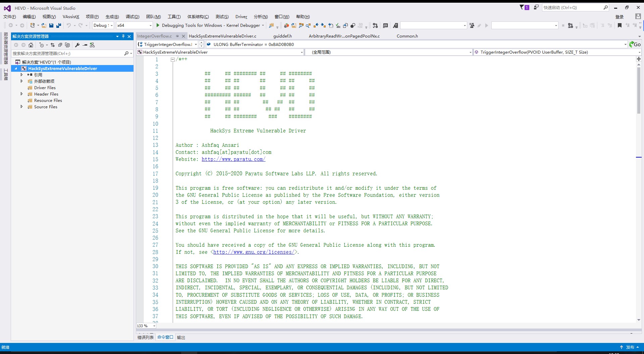Open the http://www.payatu.com/ link
This screenshot has width=644, height=354.
pyautogui.click(x=233, y=159)
